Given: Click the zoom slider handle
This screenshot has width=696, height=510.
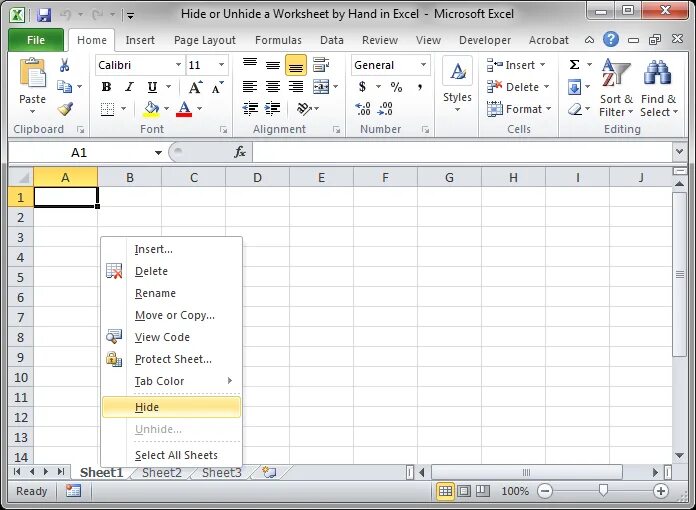Looking at the screenshot, I should (603, 490).
